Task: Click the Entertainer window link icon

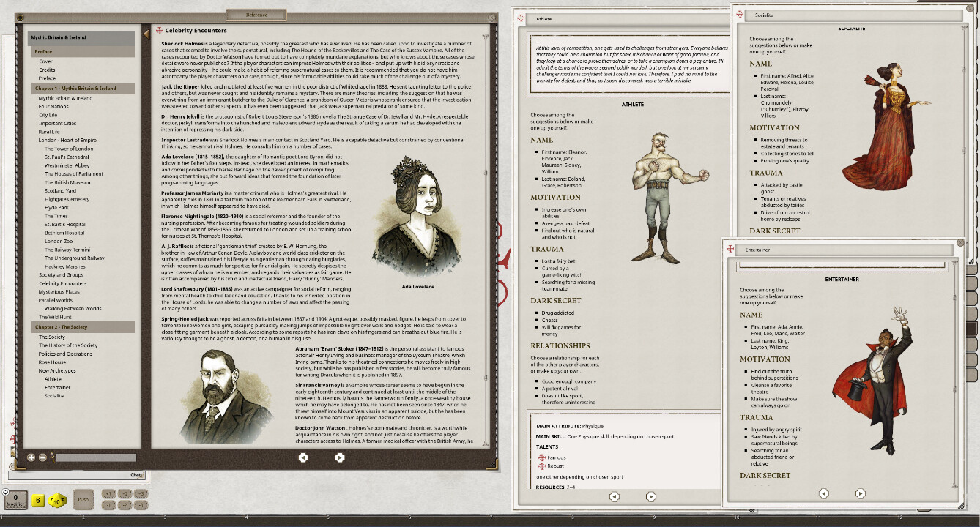Action: (x=730, y=250)
